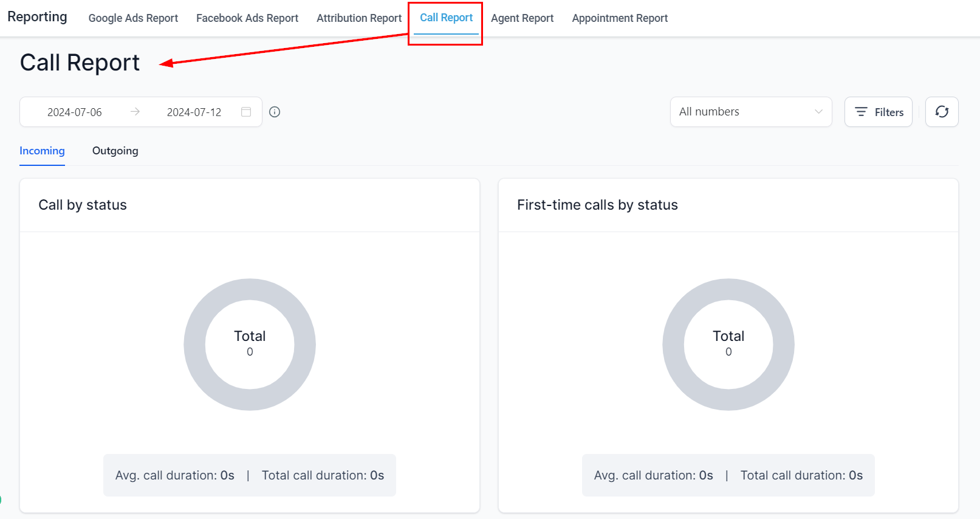Click the Reporting title in the header

37,17
